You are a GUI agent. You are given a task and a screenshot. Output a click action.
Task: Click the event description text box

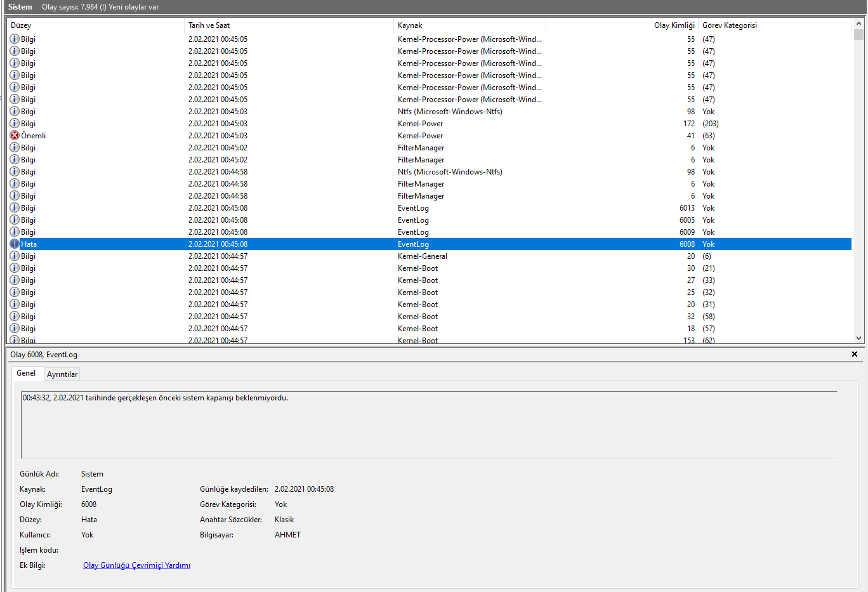pos(429,424)
